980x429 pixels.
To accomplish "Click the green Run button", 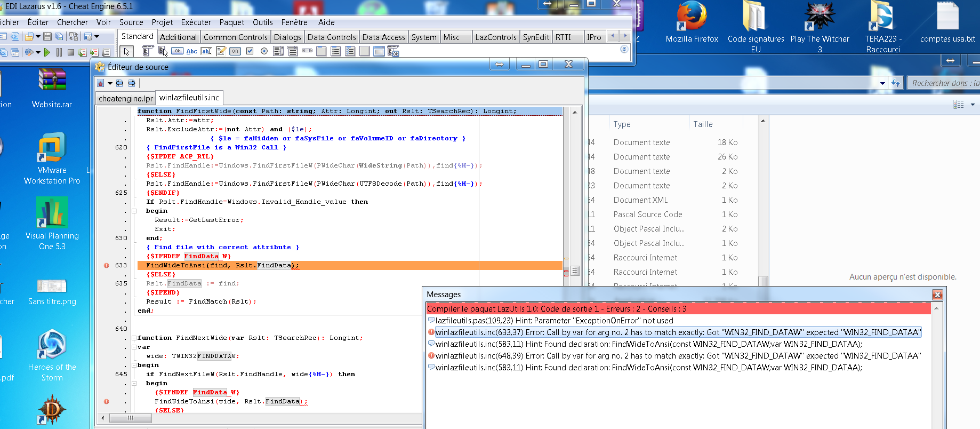I will (47, 52).
